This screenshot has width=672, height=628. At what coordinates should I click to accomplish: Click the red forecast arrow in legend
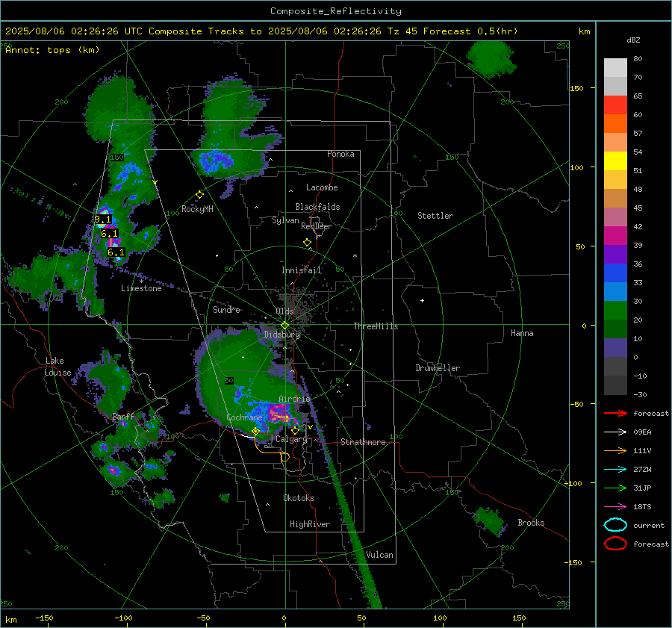(615, 413)
